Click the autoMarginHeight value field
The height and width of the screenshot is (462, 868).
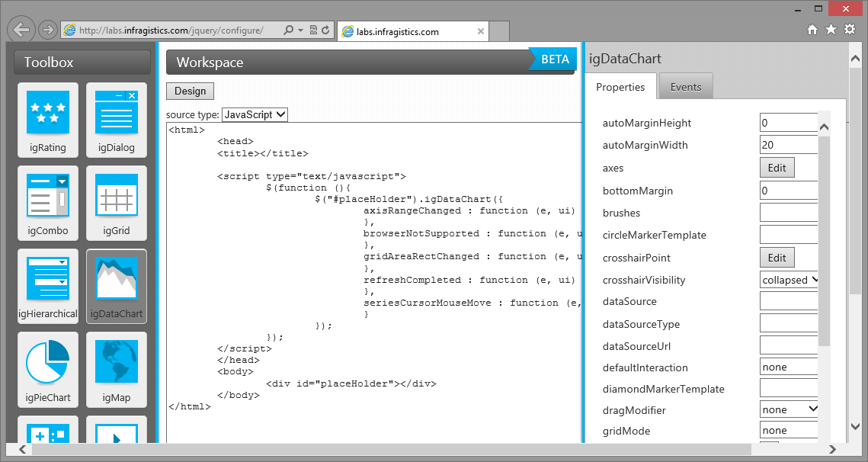789,123
